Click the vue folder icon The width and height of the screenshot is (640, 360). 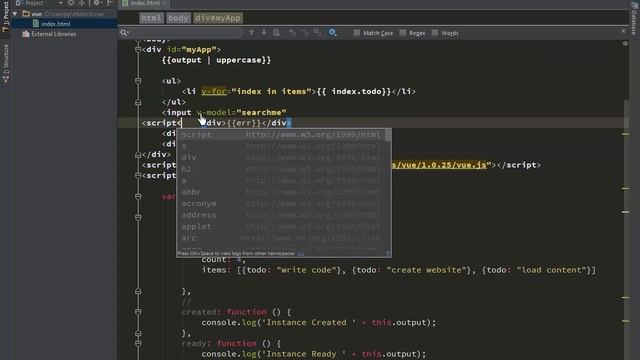(x=26, y=13)
